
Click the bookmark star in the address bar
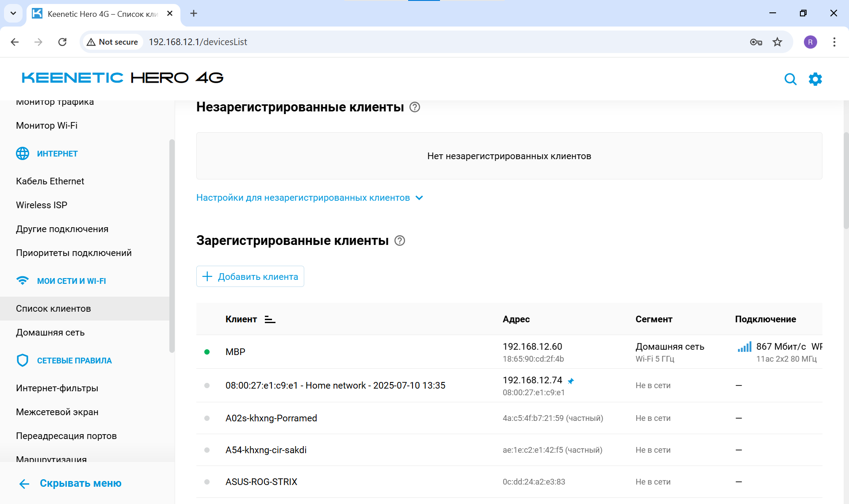point(778,42)
